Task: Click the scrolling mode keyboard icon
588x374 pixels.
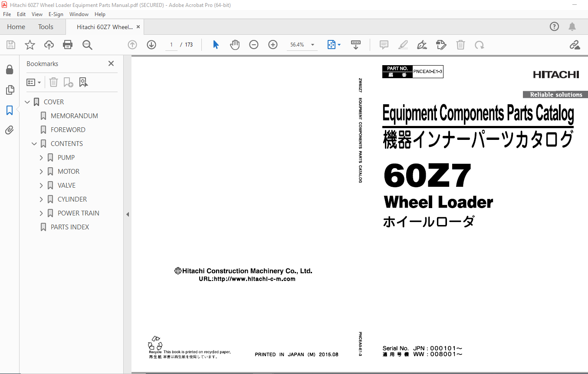Action: pyautogui.click(x=356, y=45)
